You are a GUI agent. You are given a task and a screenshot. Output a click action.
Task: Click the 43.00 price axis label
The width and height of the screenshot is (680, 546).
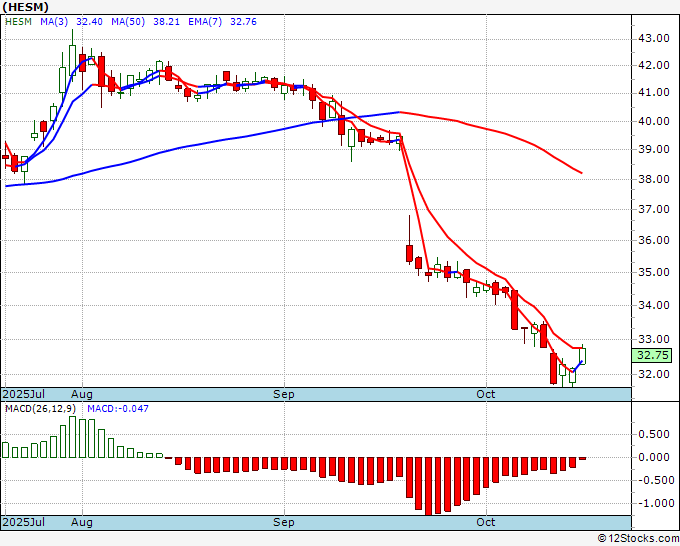tap(654, 39)
